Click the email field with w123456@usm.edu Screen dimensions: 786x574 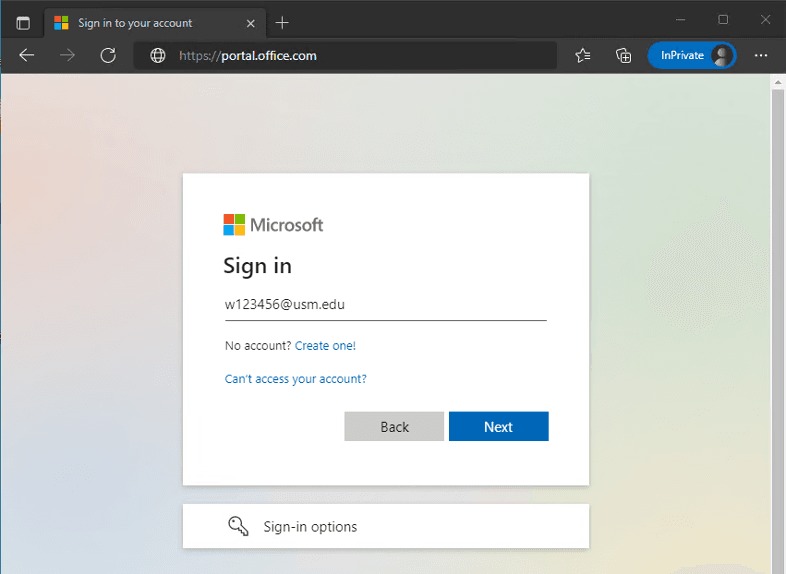coord(385,305)
